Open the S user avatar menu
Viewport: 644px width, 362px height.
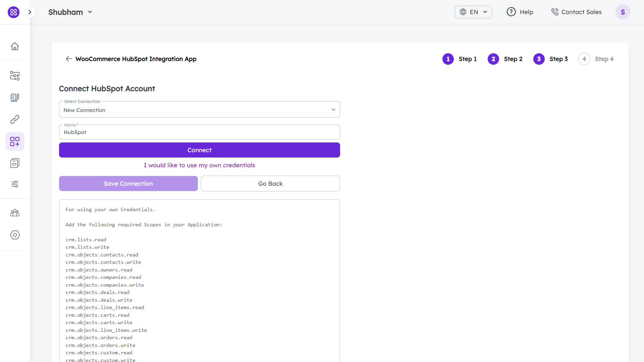[x=623, y=12]
